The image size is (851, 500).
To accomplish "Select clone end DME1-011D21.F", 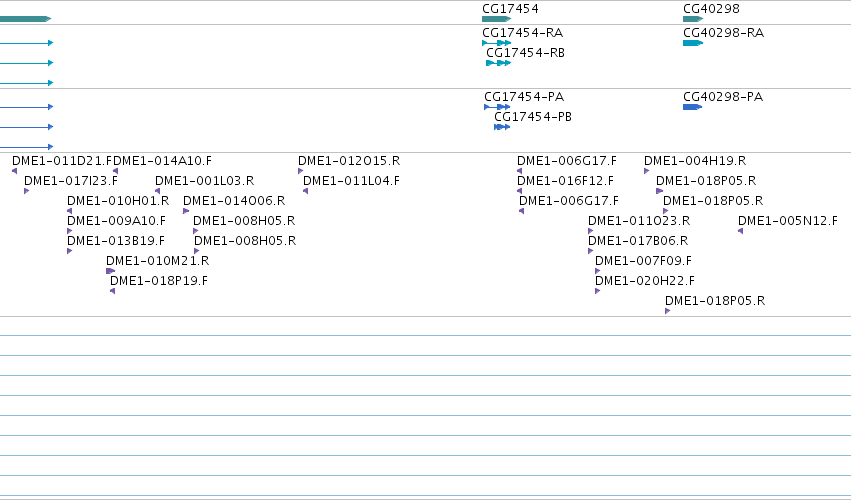I will 62,161.
